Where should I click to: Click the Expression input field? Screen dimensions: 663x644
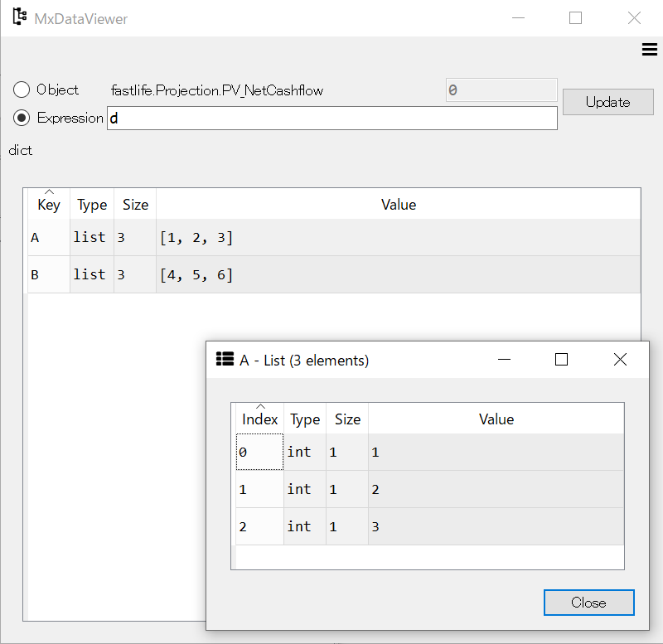tap(331, 119)
